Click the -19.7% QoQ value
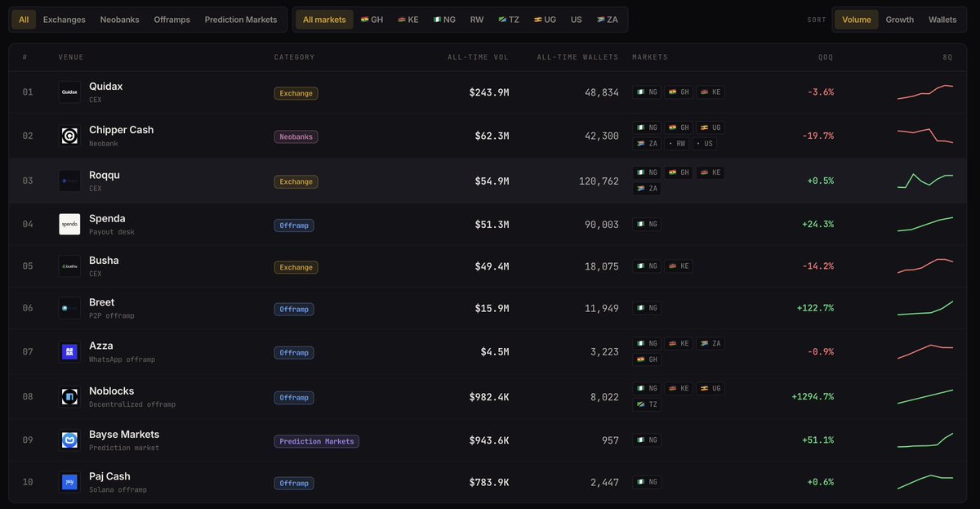The image size is (980, 509). pyautogui.click(x=817, y=136)
